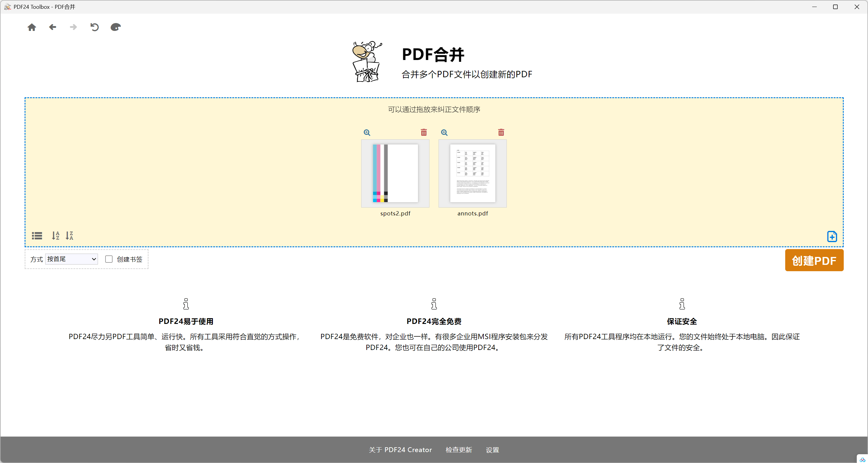868x463 pixels.
Task: Select the spots2.pdf thumbnail
Action: [395, 174]
